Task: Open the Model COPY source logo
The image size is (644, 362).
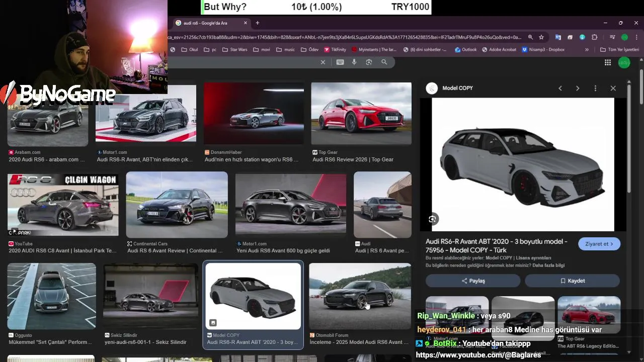Action: coord(432,88)
